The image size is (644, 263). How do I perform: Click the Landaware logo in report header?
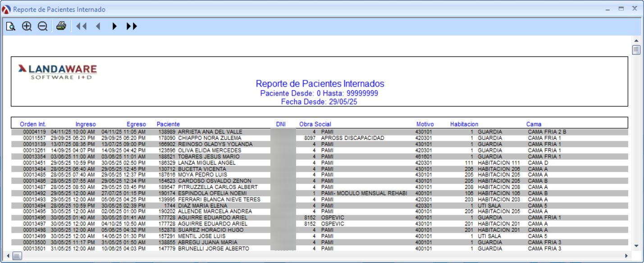click(x=57, y=71)
